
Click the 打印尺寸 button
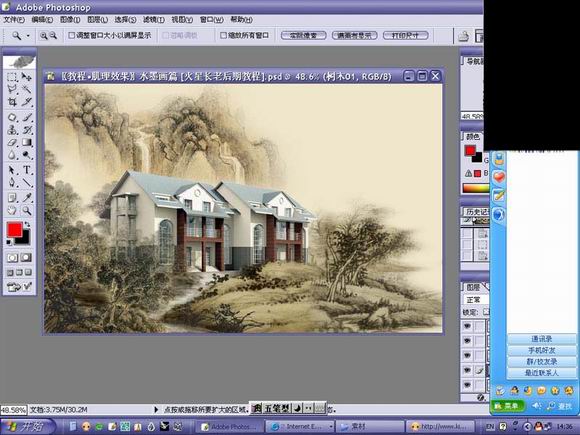tap(406, 36)
